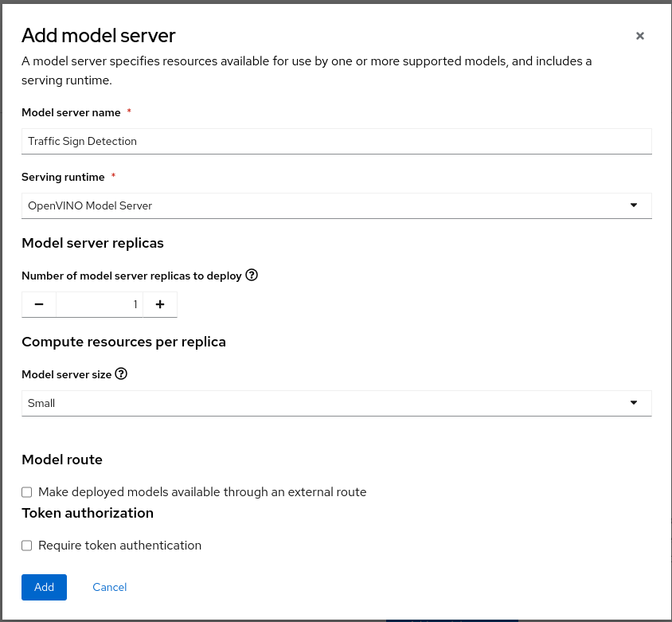
Task: Click the Cancel link
Action: tap(109, 587)
